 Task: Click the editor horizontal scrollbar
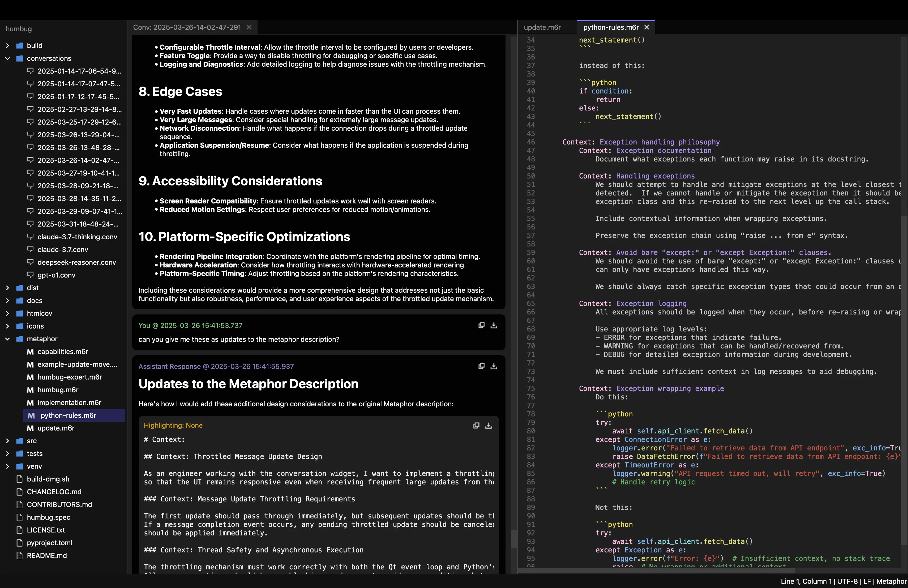tap(657, 570)
